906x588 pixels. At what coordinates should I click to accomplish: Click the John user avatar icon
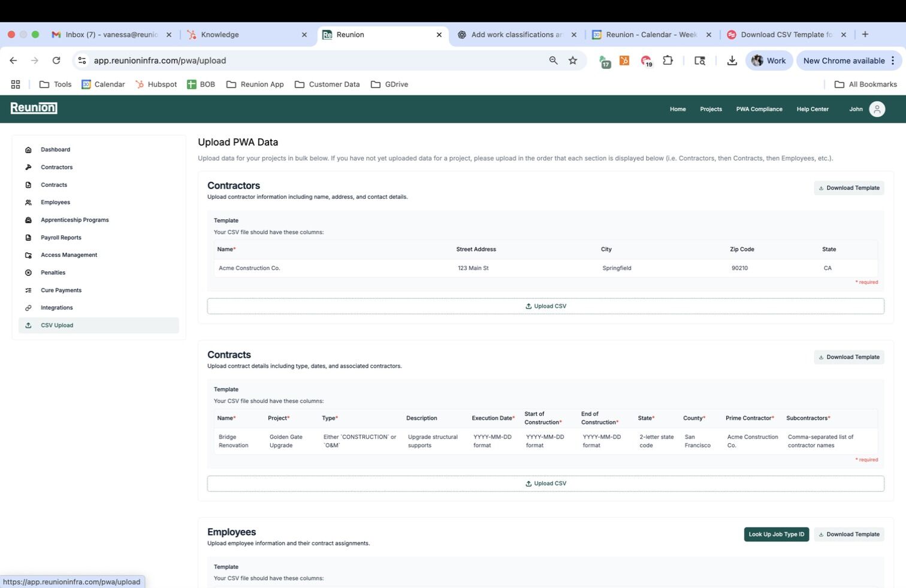click(x=877, y=109)
